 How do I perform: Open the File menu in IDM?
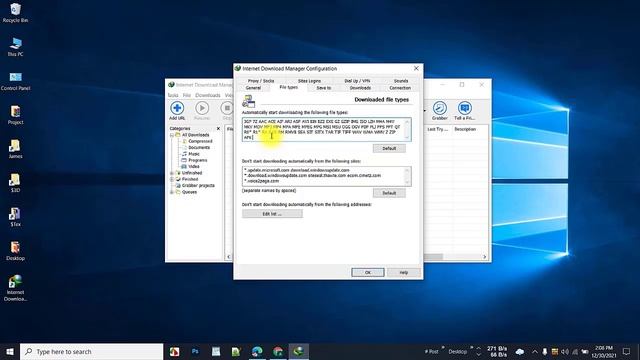(187, 95)
